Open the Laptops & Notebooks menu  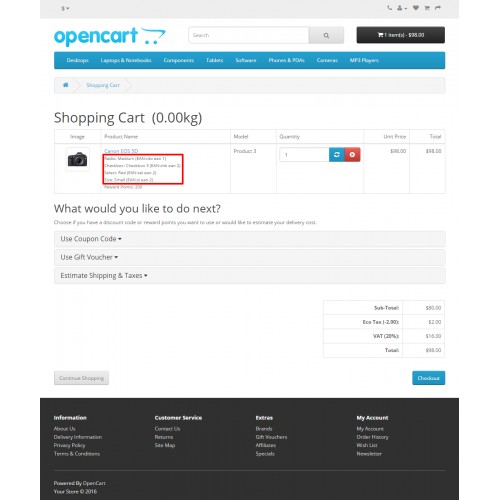(x=126, y=60)
